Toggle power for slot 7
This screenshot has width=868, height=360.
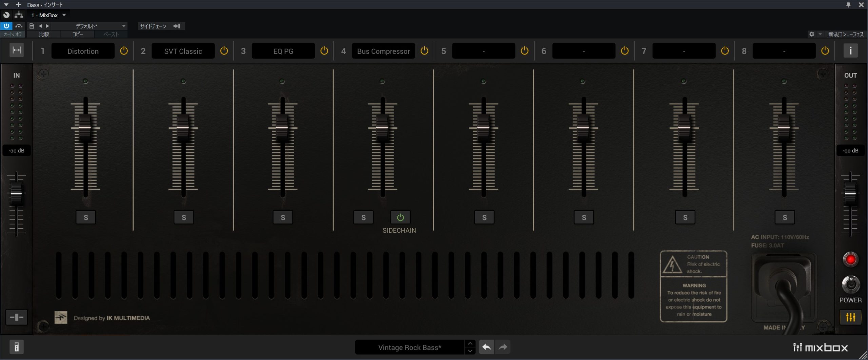pyautogui.click(x=725, y=51)
